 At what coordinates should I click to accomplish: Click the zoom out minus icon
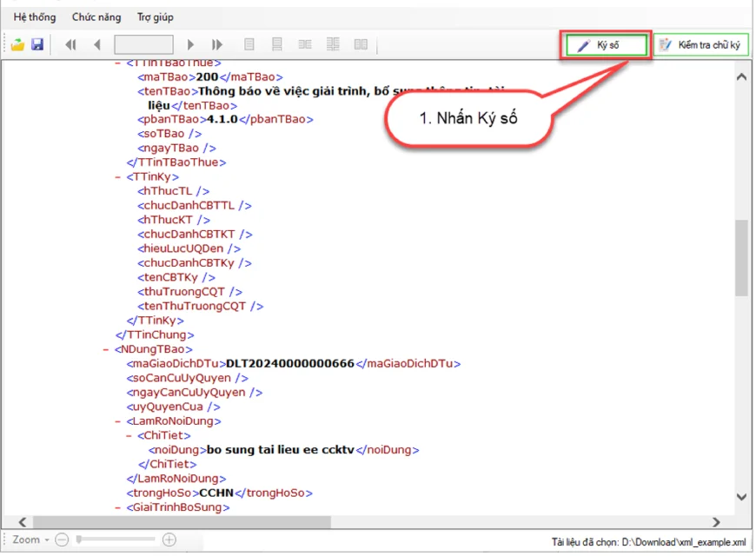point(62,540)
